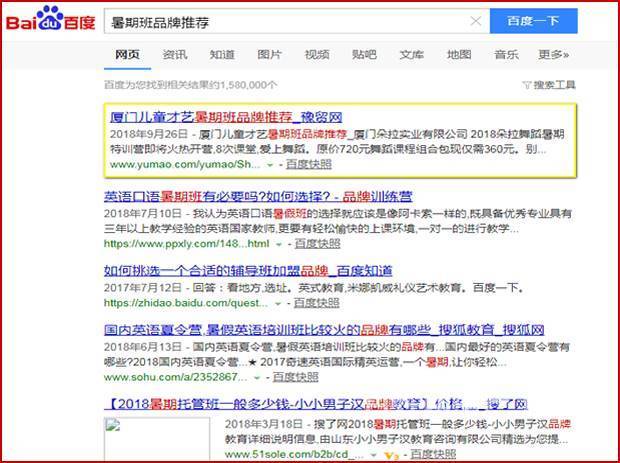
Task: Click the date 2017年7月12日 in zhidao result
Action: (x=143, y=287)
